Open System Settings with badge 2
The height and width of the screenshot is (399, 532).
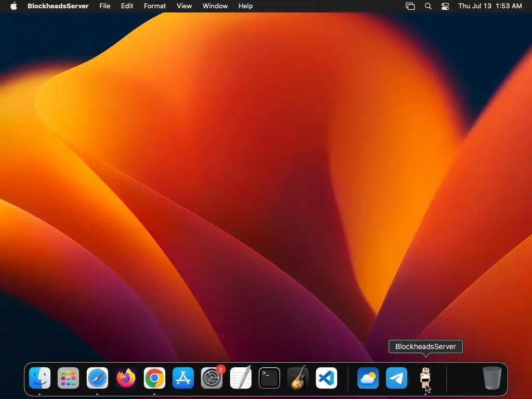pos(212,378)
